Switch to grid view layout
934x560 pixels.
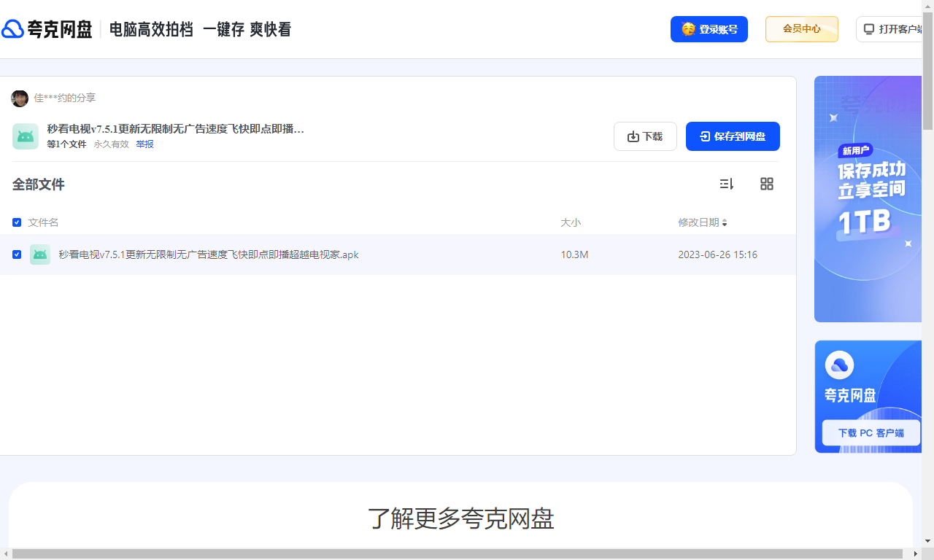coord(767,184)
